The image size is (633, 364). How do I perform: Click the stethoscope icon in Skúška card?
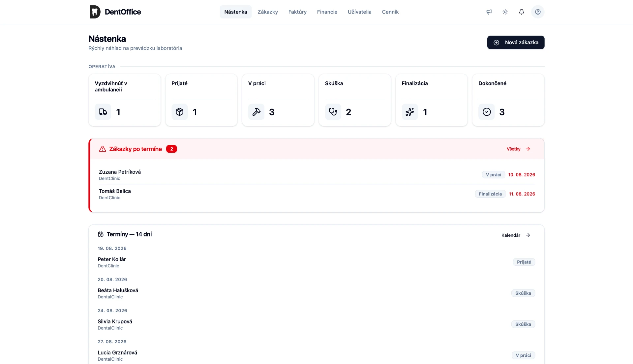(x=333, y=112)
